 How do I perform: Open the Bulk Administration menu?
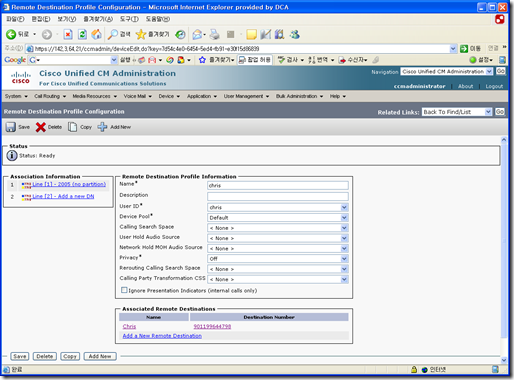click(299, 96)
